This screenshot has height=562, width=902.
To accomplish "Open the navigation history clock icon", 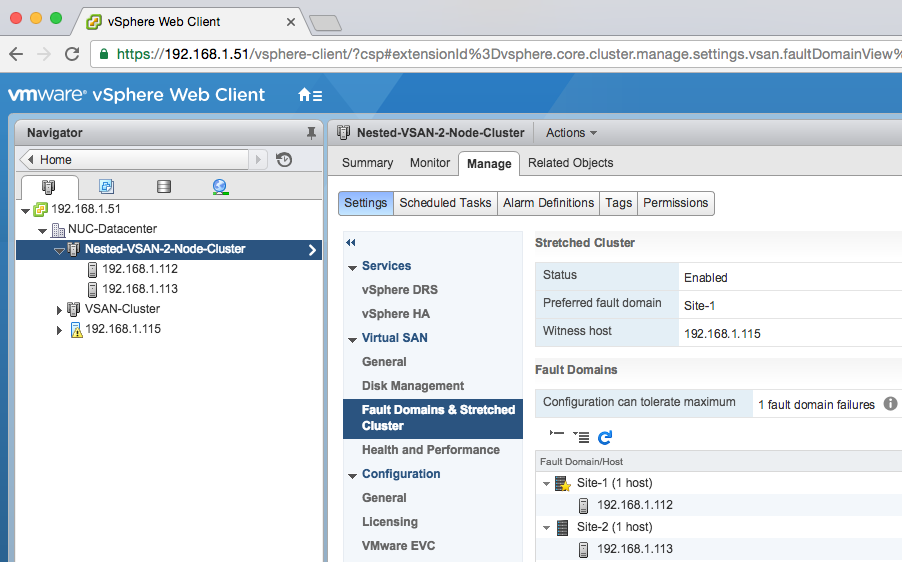I will coord(284,159).
